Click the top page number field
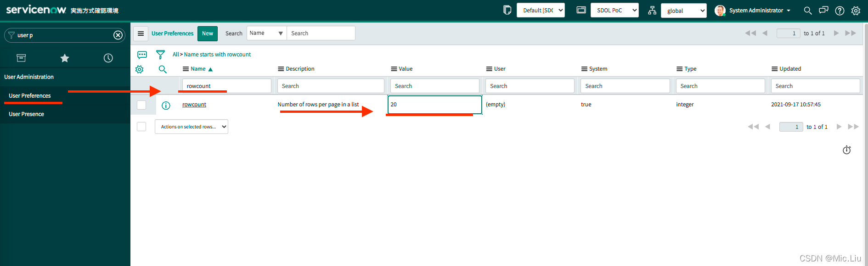The height and width of the screenshot is (266, 868). [789, 33]
